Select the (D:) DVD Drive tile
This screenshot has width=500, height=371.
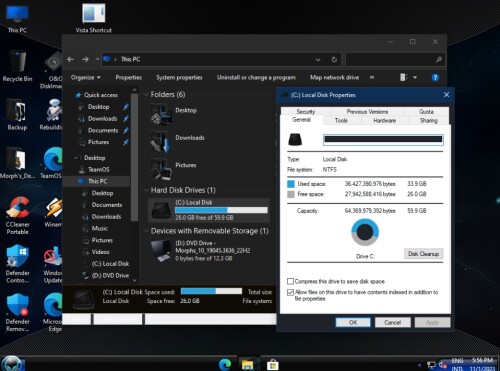[x=202, y=250]
